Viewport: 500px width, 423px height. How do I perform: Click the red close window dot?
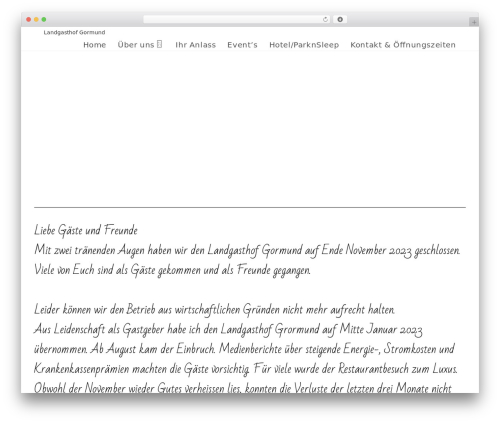tap(29, 20)
